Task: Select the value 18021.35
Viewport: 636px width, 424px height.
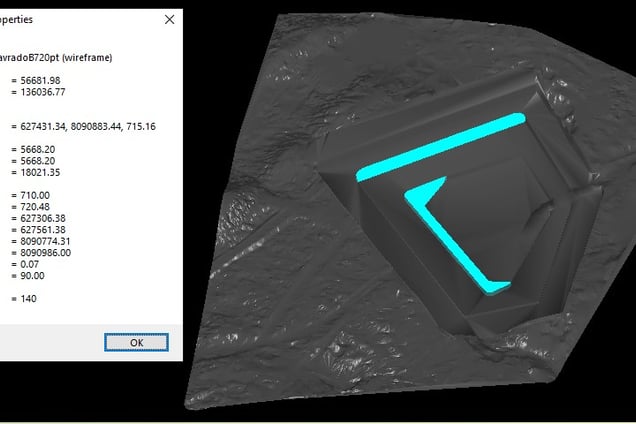Action: pyautogui.click(x=40, y=172)
